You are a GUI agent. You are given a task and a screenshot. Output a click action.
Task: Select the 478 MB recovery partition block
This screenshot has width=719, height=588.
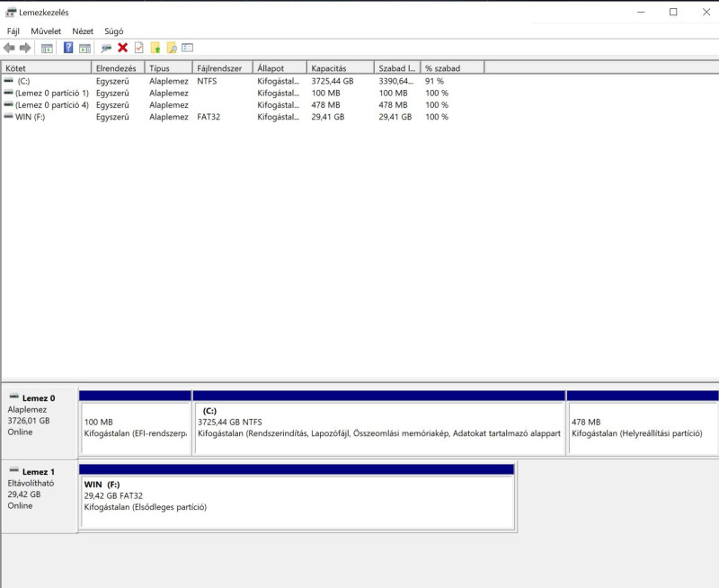pos(643,423)
